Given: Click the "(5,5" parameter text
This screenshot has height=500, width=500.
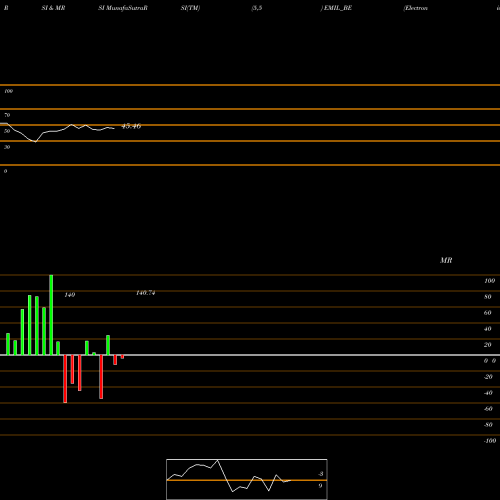Looking at the screenshot, I should 257,8.
